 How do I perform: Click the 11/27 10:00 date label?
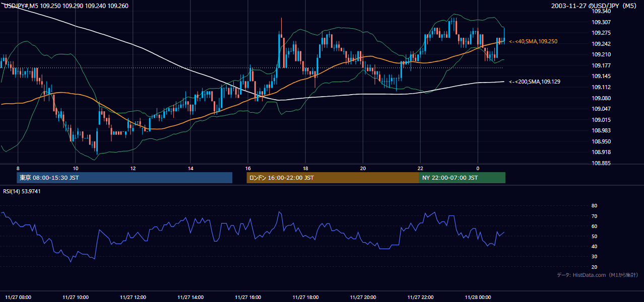(x=76, y=297)
